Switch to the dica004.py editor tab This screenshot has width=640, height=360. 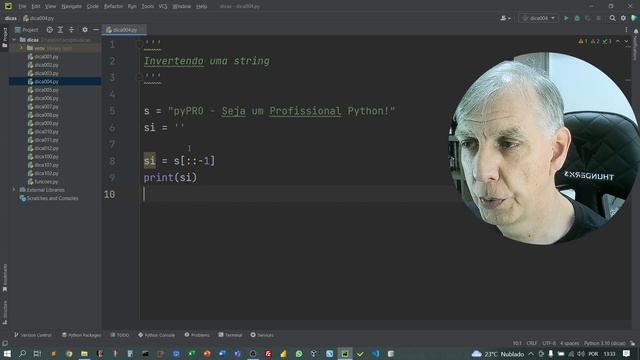125,30
